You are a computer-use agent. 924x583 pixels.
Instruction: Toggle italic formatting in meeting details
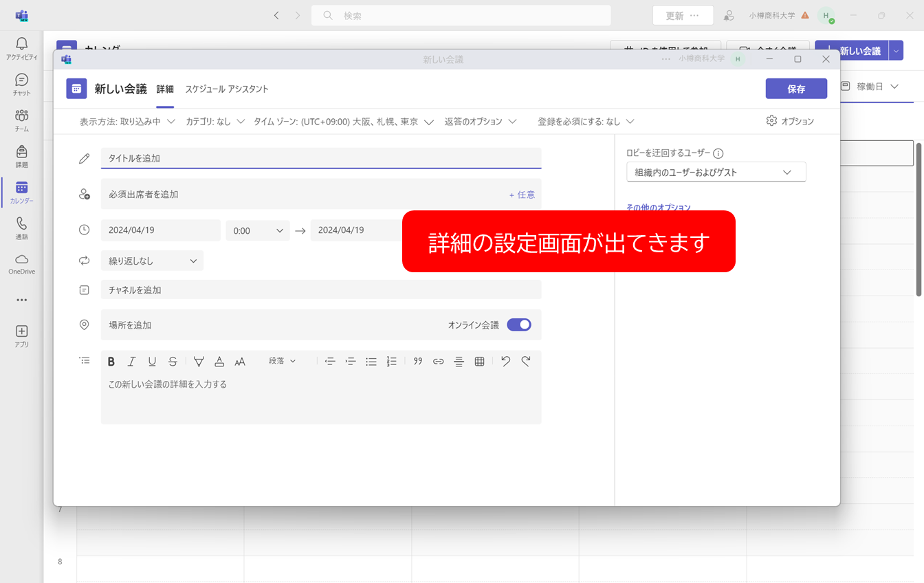coord(131,362)
